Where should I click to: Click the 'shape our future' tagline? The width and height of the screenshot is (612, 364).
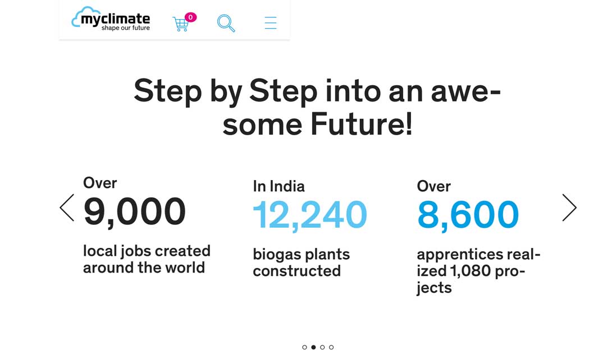click(x=126, y=28)
